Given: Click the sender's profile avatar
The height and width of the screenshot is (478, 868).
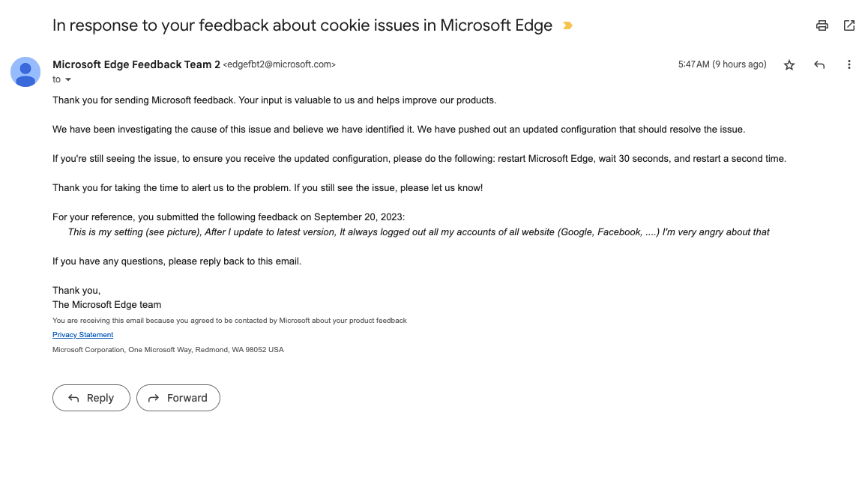Looking at the screenshot, I should coord(25,72).
